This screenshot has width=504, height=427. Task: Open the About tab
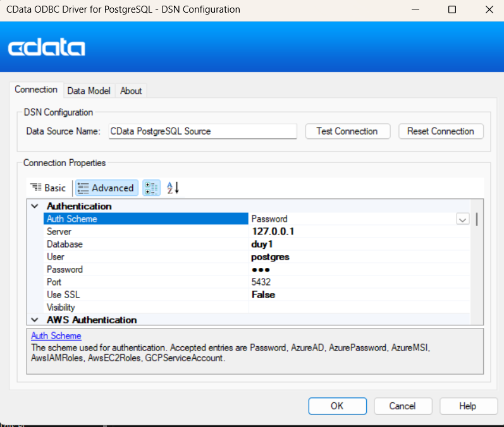tap(131, 91)
